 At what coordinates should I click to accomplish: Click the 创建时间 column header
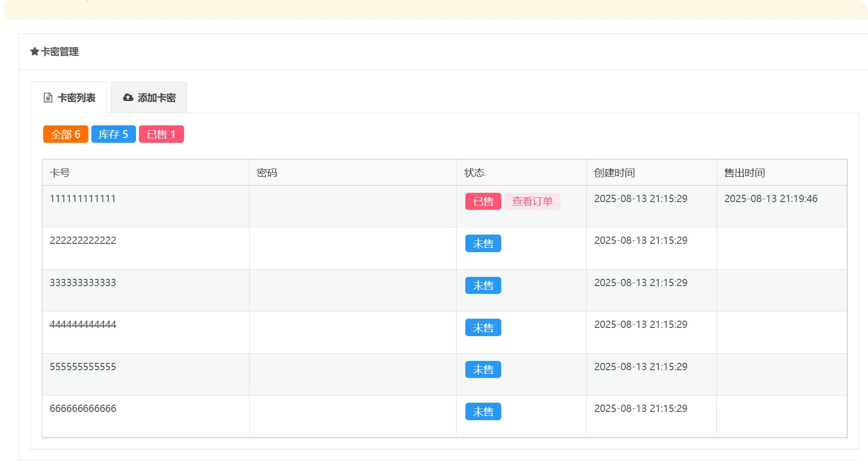pyautogui.click(x=614, y=173)
